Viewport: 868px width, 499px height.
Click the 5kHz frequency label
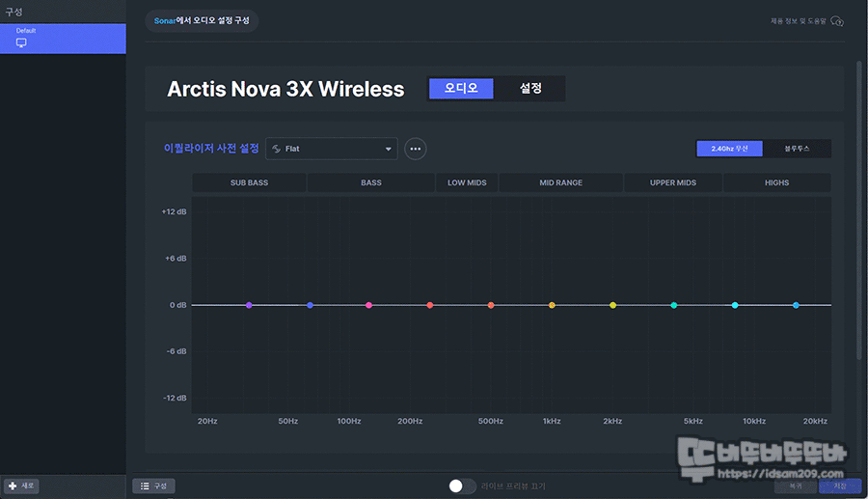tap(693, 421)
